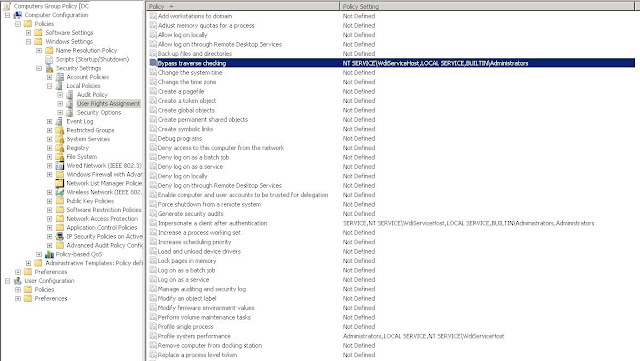This screenshot has width=640, height=361.
Task: Select Modify firmware environment values policy
Action: (206, 308)
